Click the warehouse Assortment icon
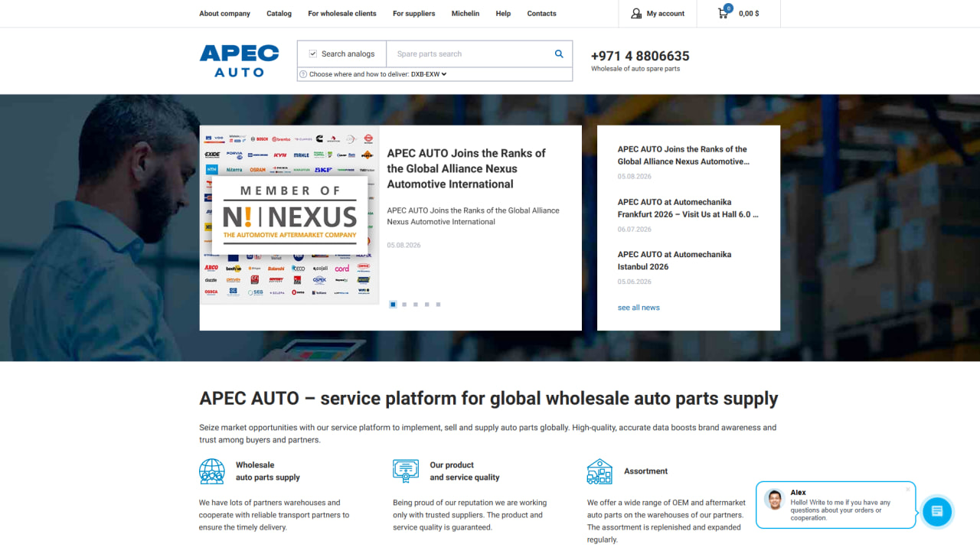This screenshot has width=980, height=554. click(x=599, y=471)
